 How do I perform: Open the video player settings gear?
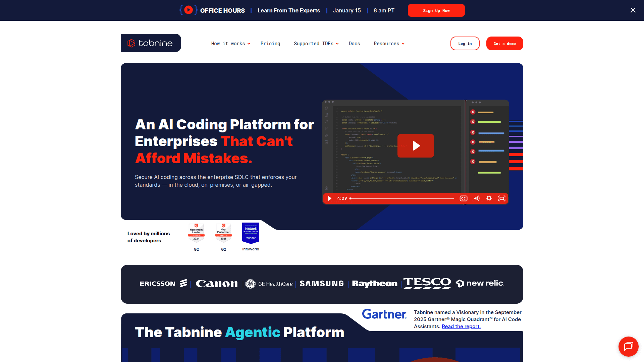[489, 198]
